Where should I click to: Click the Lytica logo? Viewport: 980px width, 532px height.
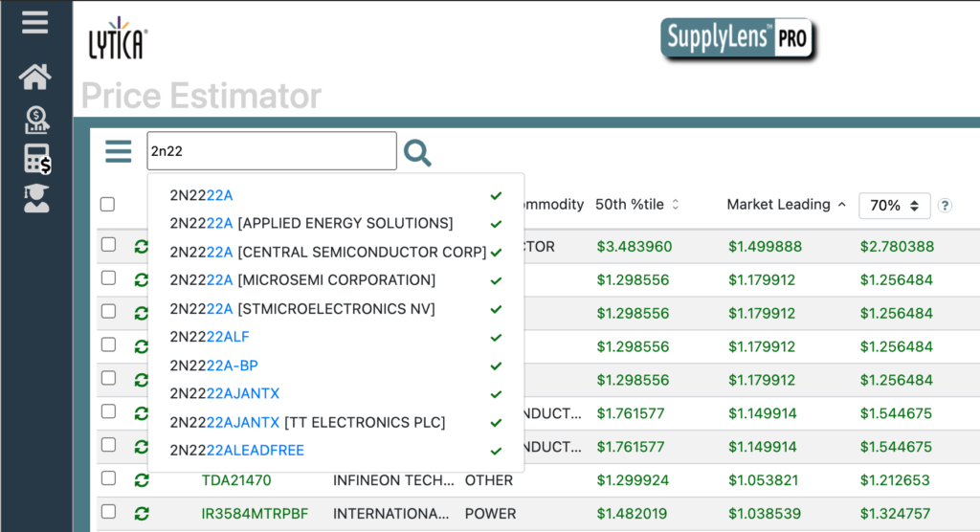pyautogui.click(x=118, y=39)
